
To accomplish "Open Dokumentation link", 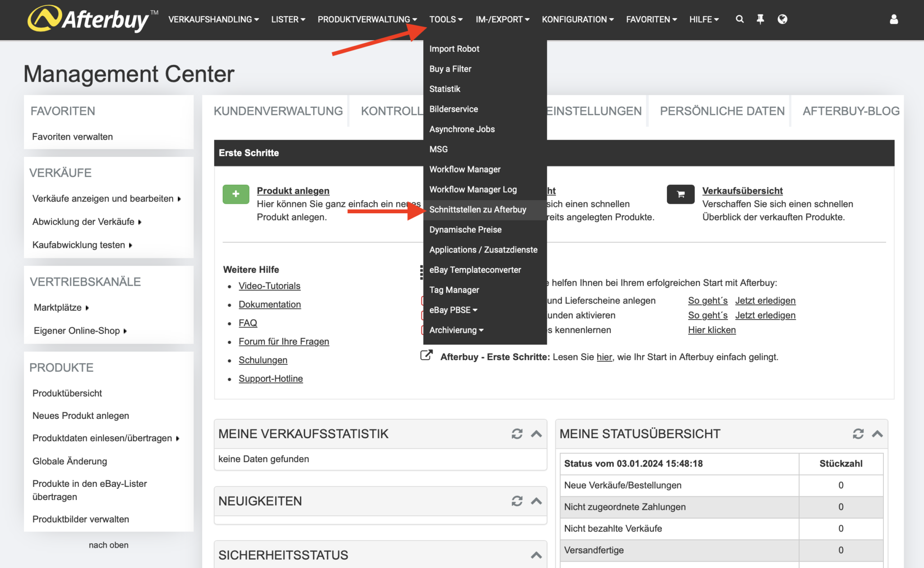I will pos(269,304).
